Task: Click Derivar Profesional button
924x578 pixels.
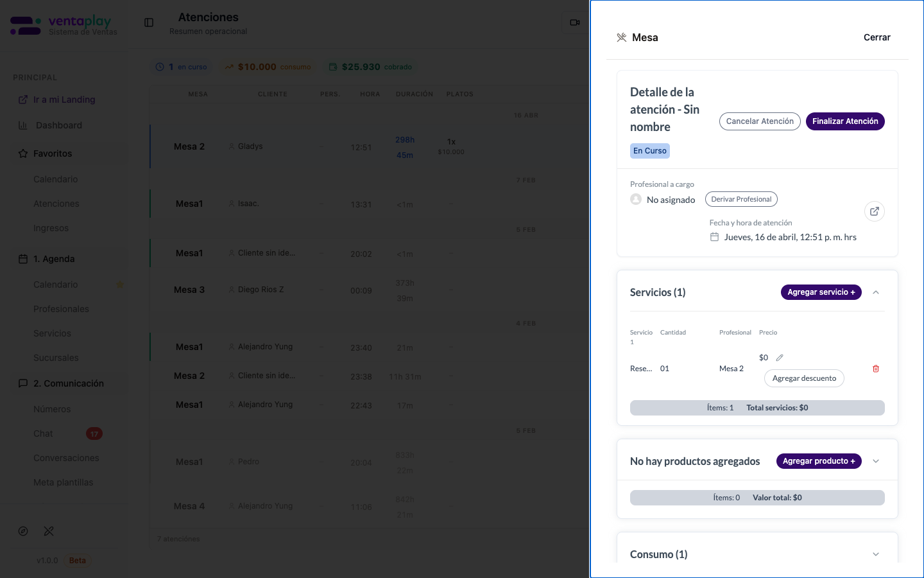Action: click(x=741, y=199)
